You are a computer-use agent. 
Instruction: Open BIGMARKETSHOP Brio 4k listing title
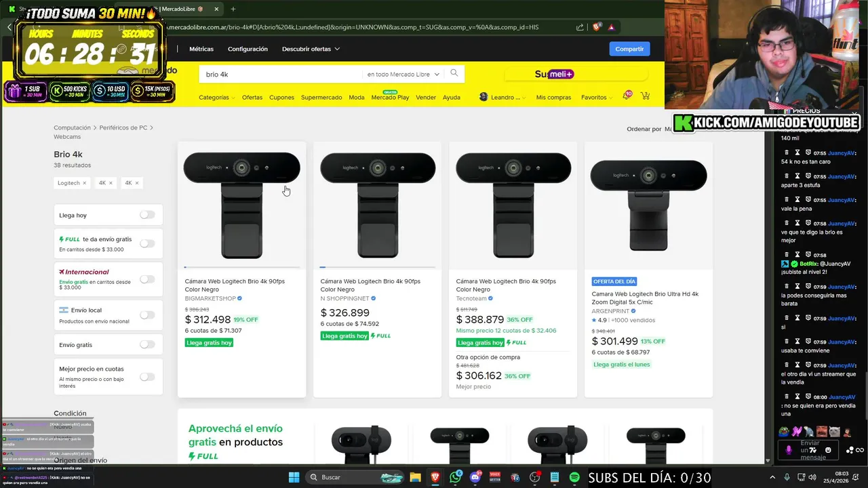pyautogui.click(x=235, y=285)
